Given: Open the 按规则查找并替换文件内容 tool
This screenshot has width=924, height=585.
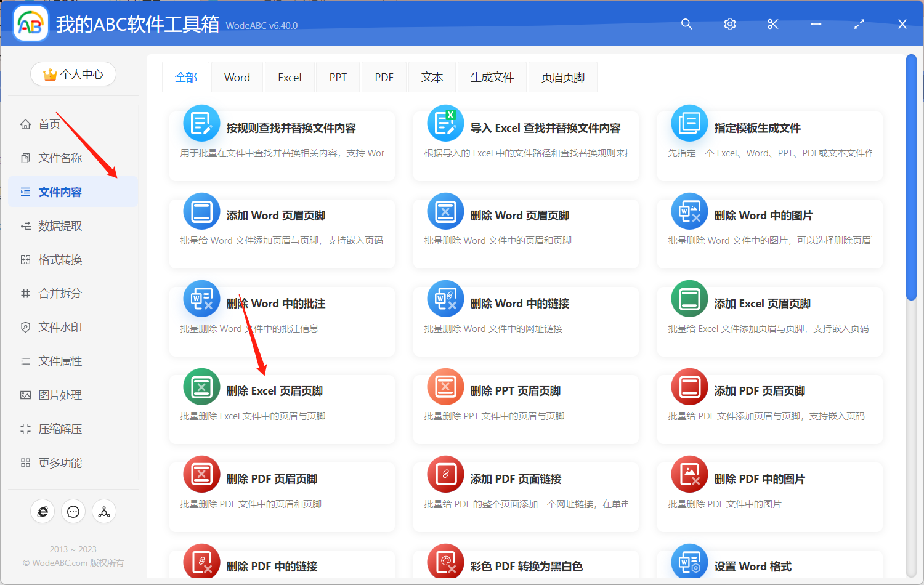Looking at the screenshot, I should (x=282, y=146).
